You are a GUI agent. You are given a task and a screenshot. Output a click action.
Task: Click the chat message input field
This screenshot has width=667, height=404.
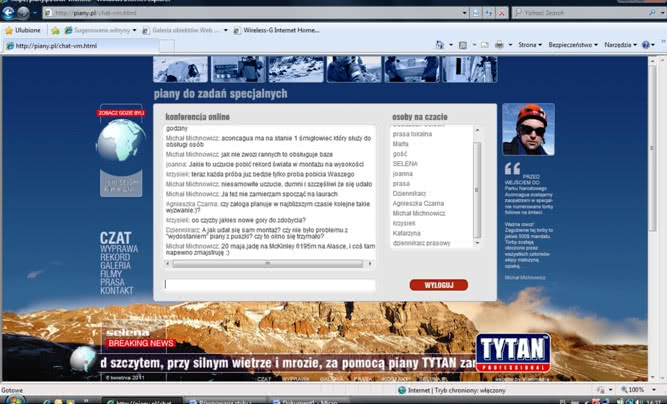[270, 285]
